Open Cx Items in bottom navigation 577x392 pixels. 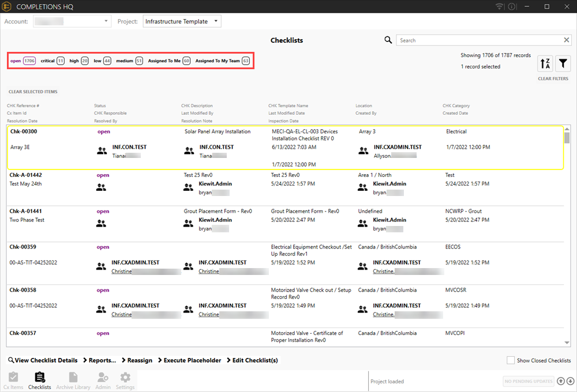tap(13, 380)
